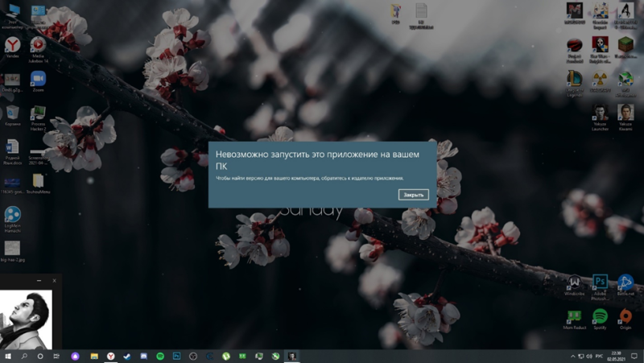Launch the Yakuza Kiwami desktop shortcut
The width and height of the screenshot is (644, 363).
point(625,117)
